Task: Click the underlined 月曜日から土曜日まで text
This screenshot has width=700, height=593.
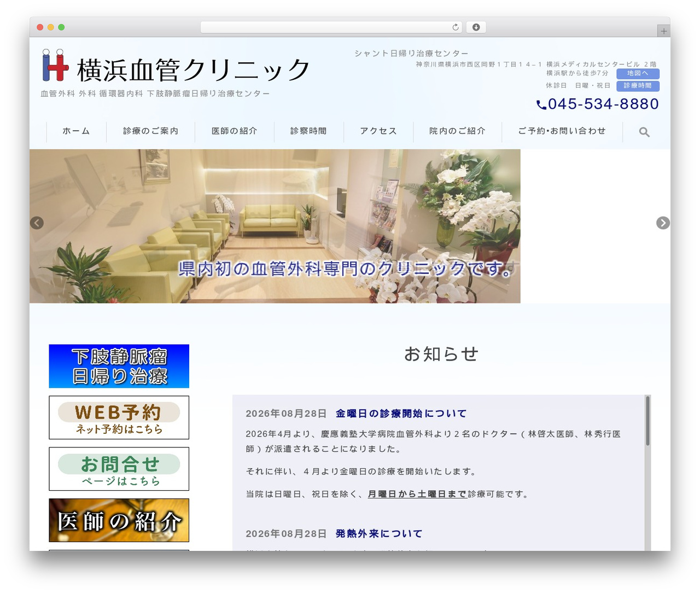Action: point(417,494)
